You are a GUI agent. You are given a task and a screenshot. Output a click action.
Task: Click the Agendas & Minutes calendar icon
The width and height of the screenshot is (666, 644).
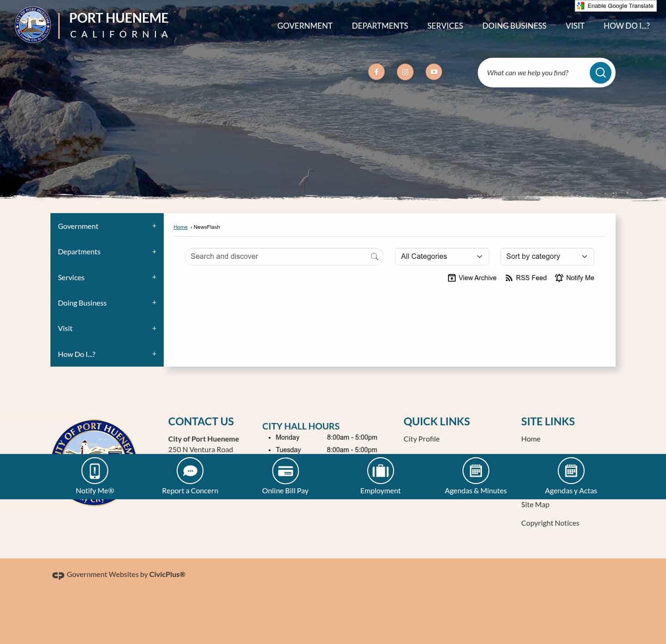[476, 471]
